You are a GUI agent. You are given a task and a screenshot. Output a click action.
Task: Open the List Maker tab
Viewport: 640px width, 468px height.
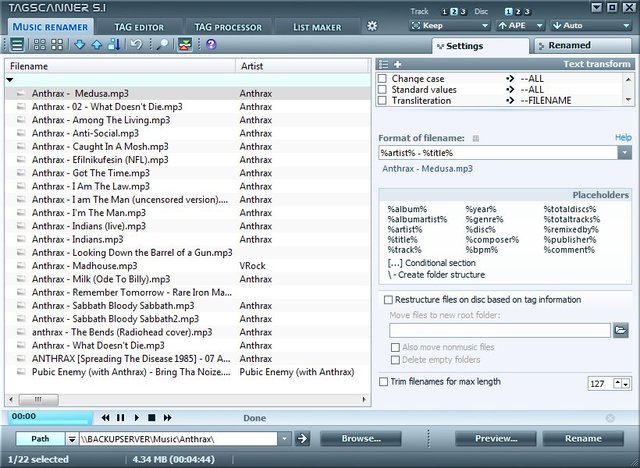coord(317,27)
